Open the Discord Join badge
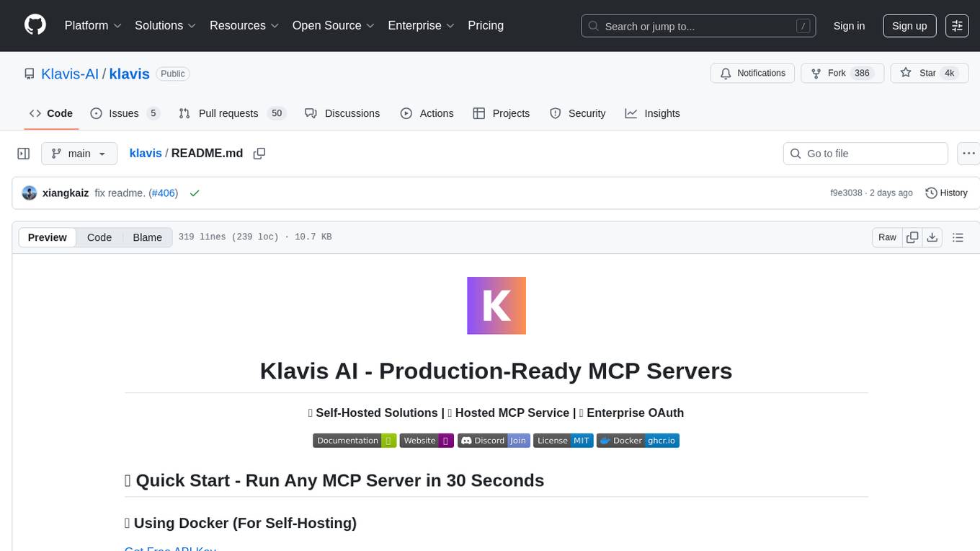The height and width of the screenshot is (551, 980). (x=494, y=441)
